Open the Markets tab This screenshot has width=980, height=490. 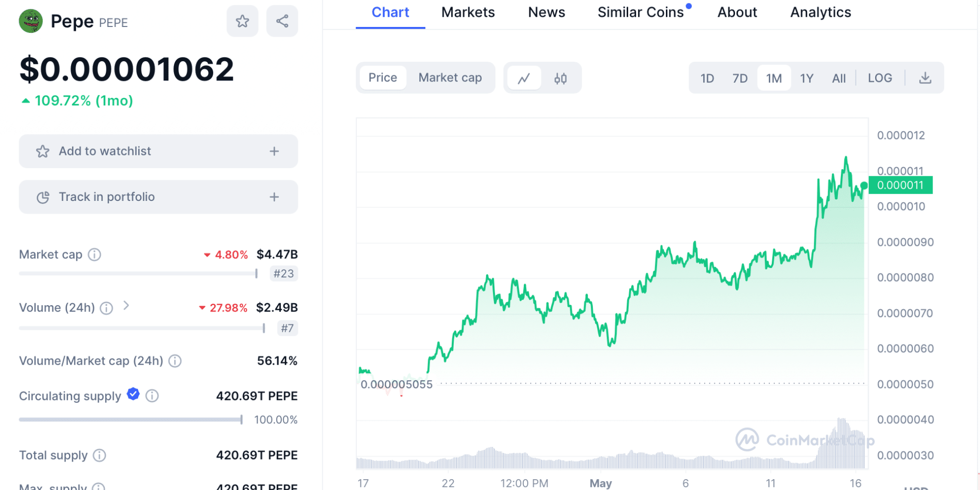coord(468,13)
